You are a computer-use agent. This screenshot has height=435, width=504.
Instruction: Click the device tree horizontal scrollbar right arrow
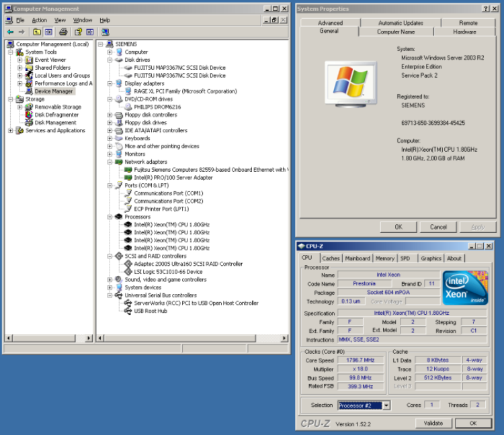[x=284, y=338]
